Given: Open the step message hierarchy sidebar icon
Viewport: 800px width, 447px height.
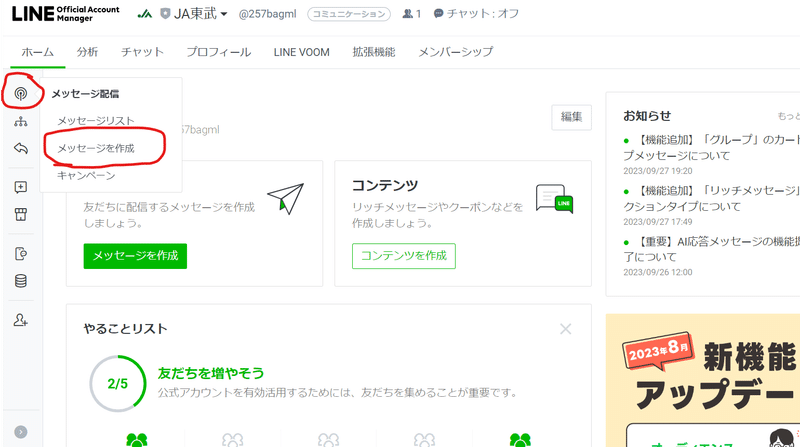Looking at the screenshot, I should coord(20,121).
